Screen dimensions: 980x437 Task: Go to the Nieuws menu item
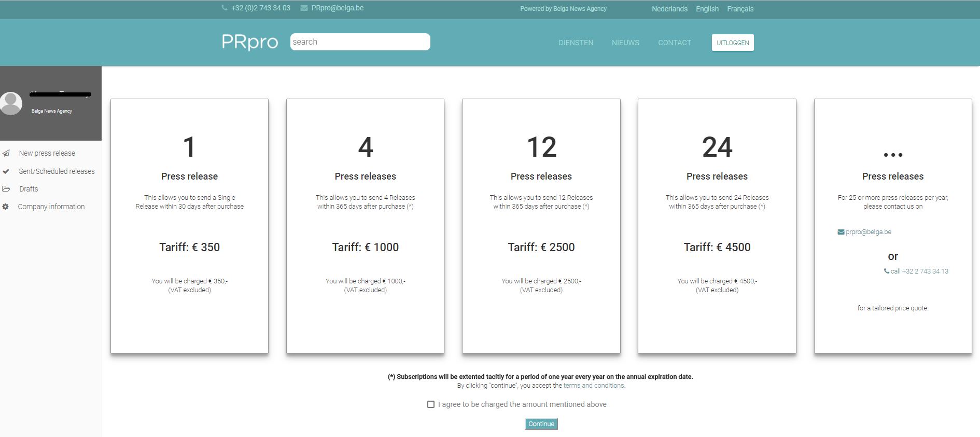click(x=625, y=43)
